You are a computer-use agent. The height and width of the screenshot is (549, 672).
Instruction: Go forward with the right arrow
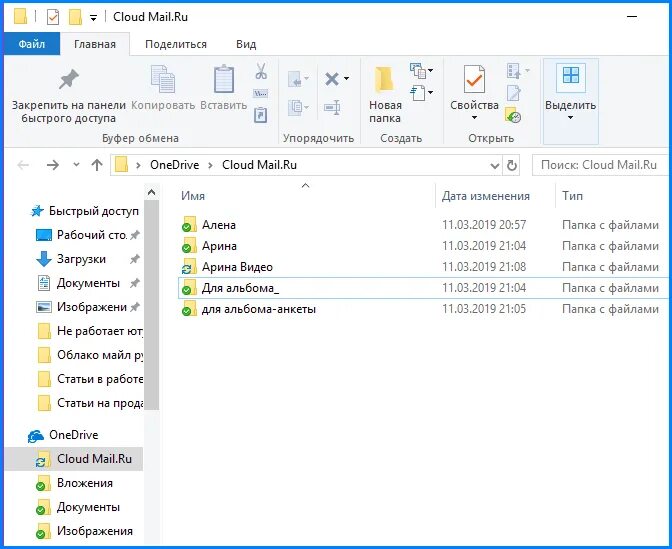click(x=53, y=165)
